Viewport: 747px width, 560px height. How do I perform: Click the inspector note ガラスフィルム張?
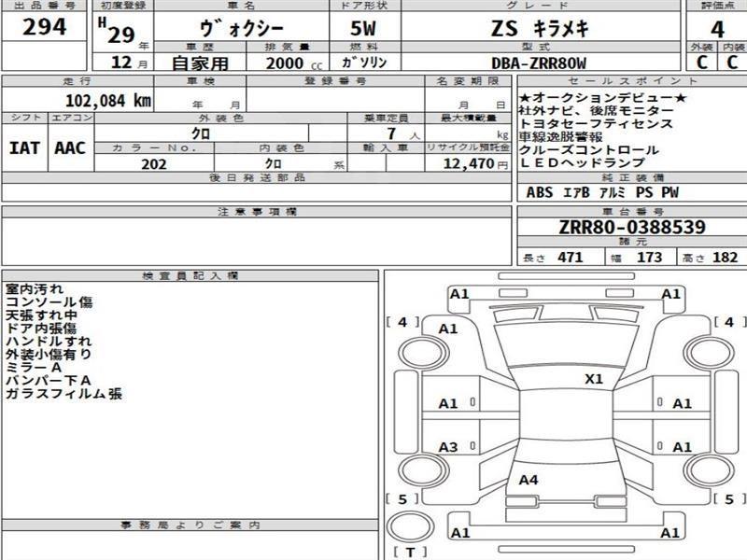63,393
